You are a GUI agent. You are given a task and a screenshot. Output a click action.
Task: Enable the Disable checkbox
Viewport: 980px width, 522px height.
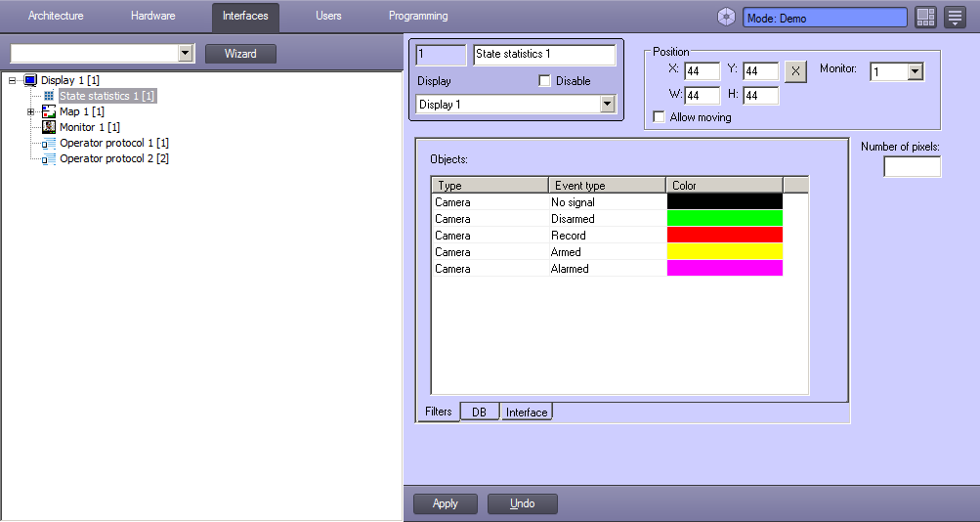pos(545,81)
